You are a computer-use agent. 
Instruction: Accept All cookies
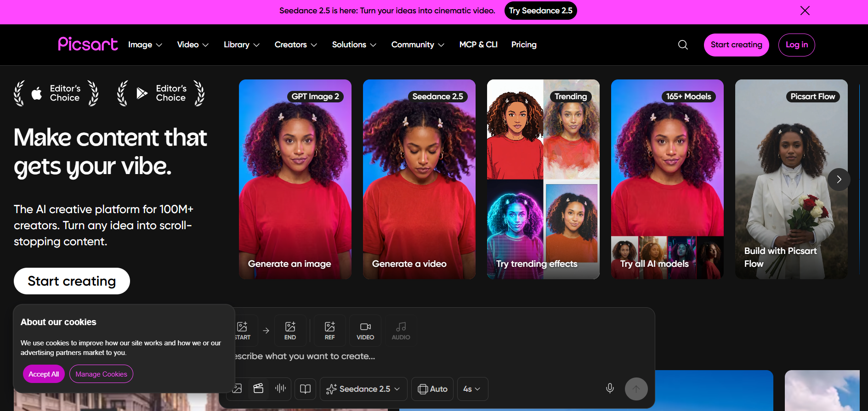[44, 374]
